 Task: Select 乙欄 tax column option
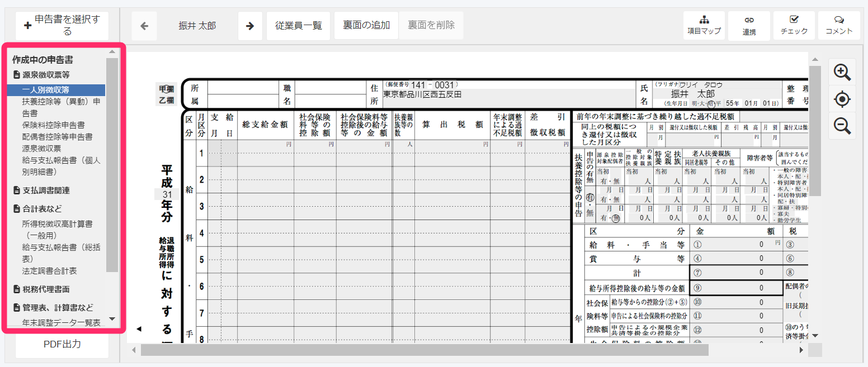[166, 101]
